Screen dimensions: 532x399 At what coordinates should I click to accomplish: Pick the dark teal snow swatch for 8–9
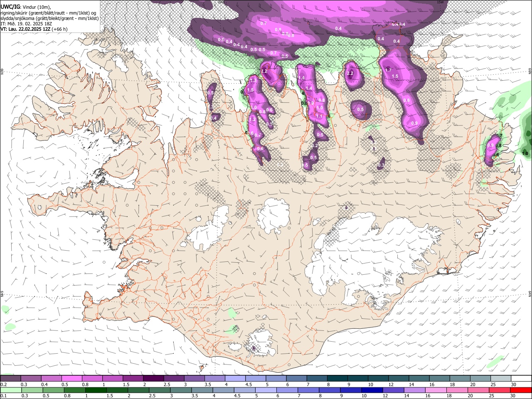click(337, 378)
